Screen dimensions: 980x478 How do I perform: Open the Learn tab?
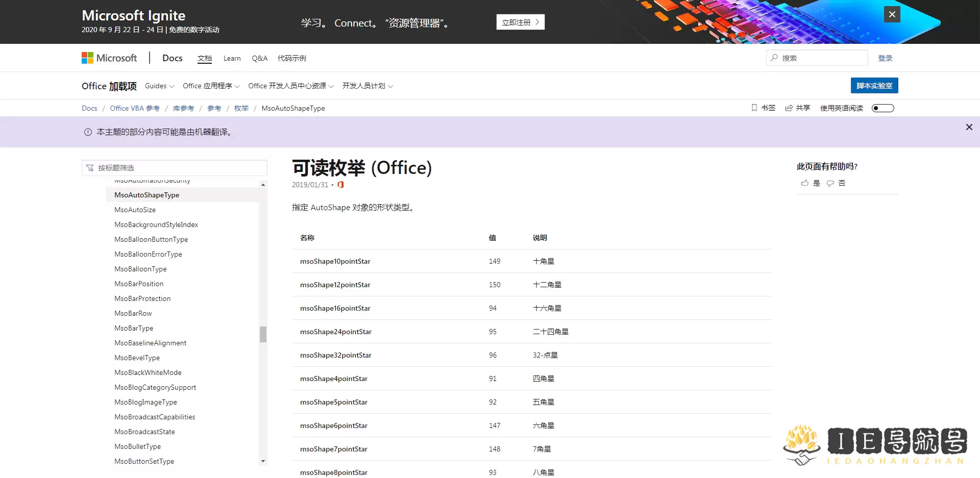232,58
